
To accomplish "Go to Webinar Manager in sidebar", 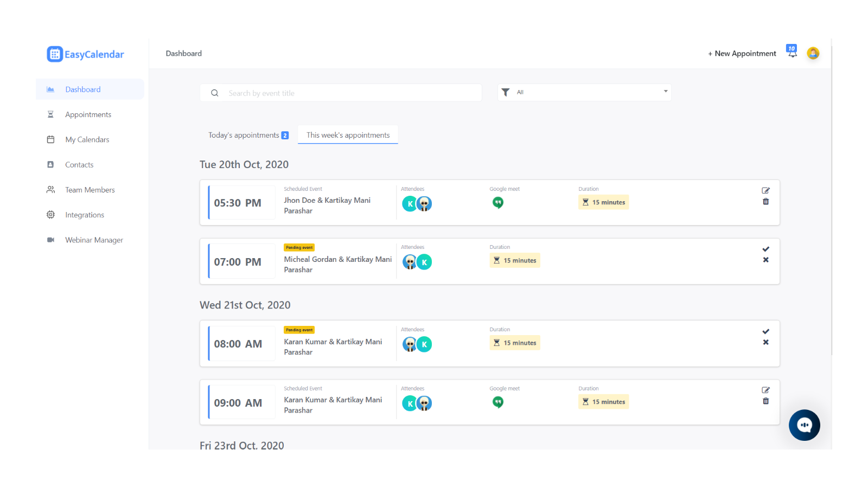I will [94, 240].
